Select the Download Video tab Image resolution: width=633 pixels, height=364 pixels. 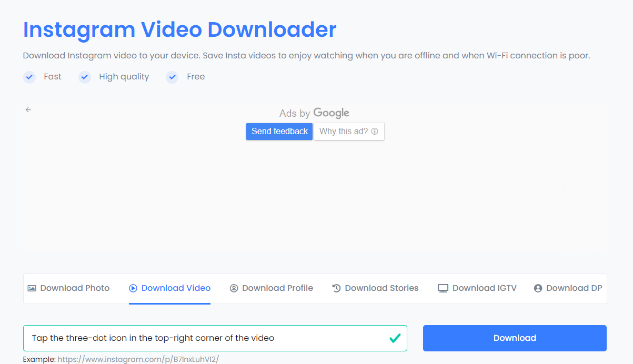[169, 288]
